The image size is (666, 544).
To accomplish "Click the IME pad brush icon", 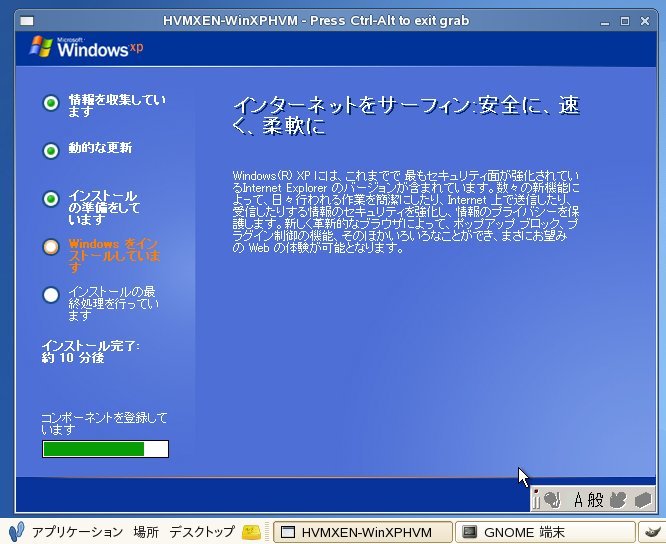I will (x=550, y=498).
